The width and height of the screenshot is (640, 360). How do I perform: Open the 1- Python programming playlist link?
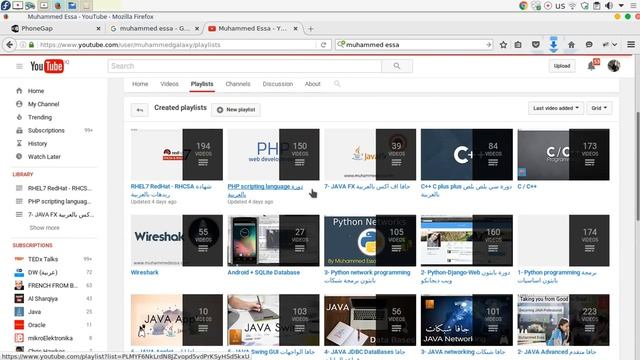(x=557, y=276)
